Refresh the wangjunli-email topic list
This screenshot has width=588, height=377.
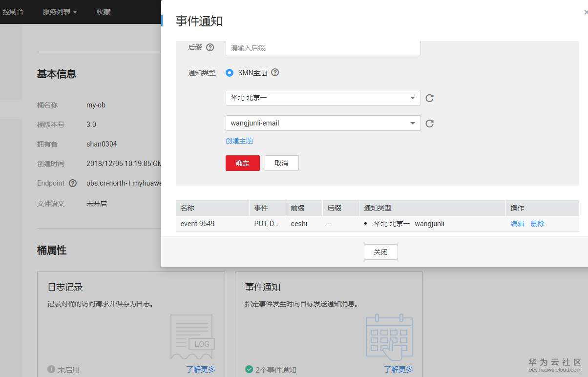(x=430, y=123)
